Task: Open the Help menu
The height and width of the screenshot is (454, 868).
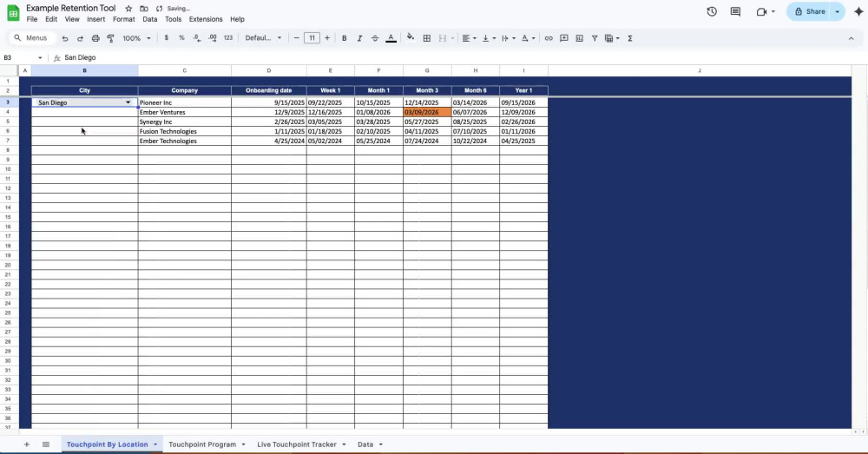Action: (x=238, y=19)
